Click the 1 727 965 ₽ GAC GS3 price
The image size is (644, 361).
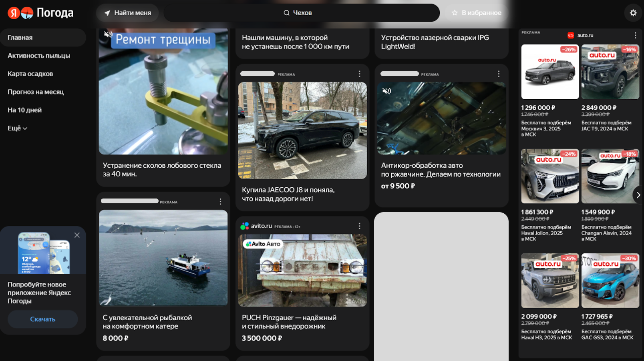[597, 317]
